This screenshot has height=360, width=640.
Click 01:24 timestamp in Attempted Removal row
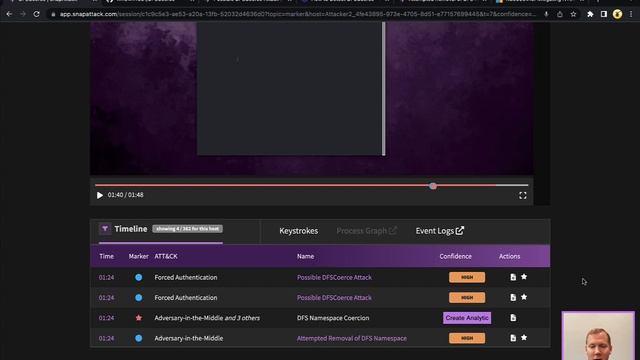click(x=106, y=338)
